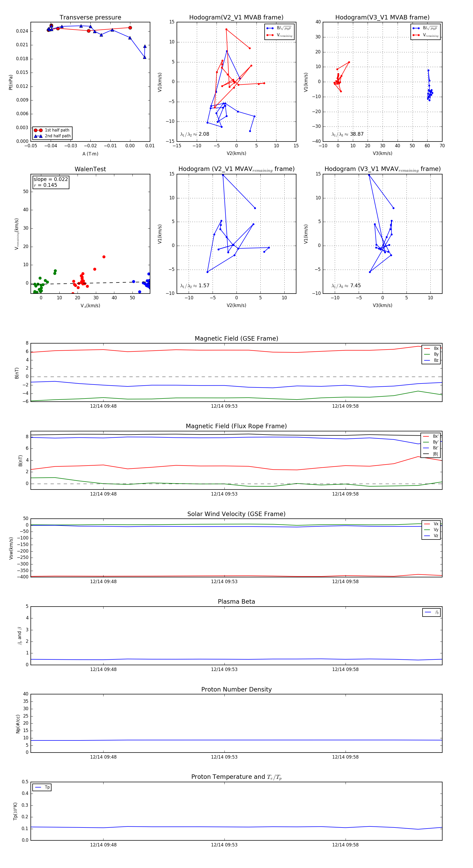This screenshot has width=473, height=868.
Task: Click the "Np(#/cc)" y-axis label
Action: pos(18,724)
